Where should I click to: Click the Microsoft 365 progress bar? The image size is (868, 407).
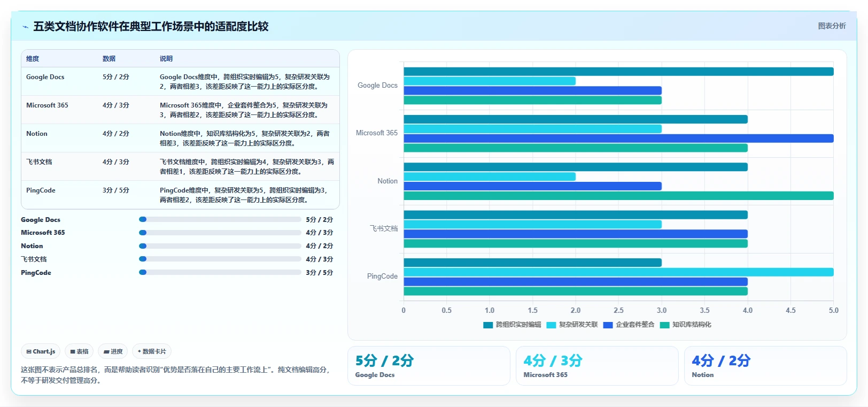click(220, 233)
